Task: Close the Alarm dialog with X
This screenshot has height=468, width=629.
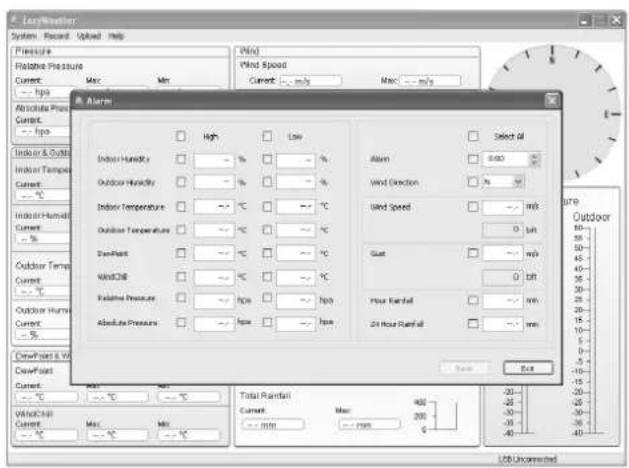Action: [x=552, y=100]
